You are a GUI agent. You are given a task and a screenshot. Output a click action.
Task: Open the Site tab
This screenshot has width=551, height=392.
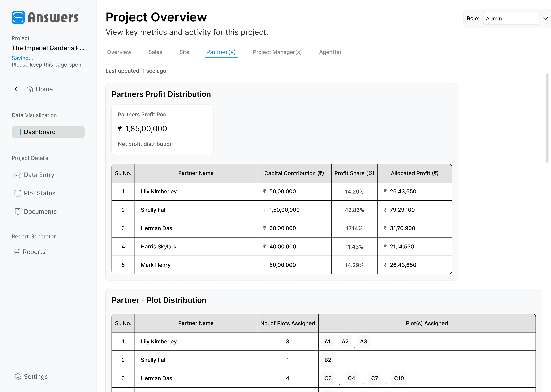point(184,52)
